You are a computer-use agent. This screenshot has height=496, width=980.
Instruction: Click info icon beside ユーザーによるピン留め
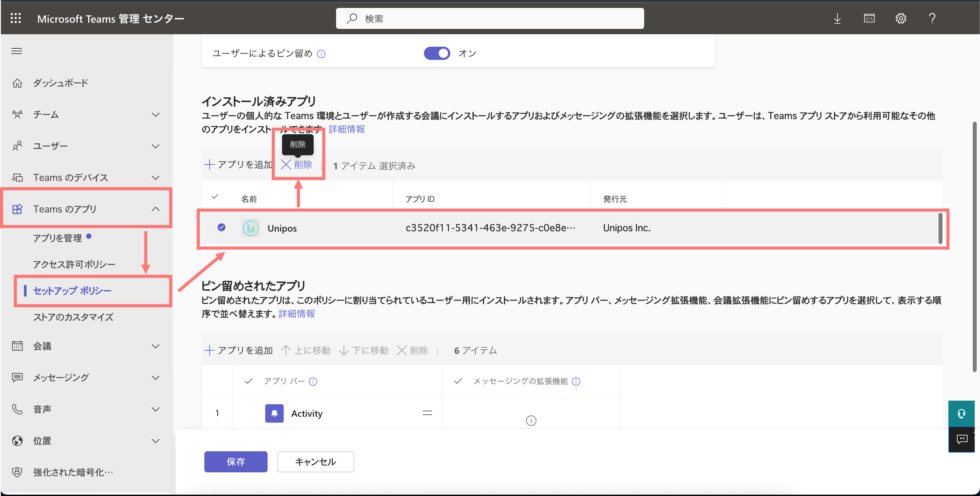click(x=321, y=54)
